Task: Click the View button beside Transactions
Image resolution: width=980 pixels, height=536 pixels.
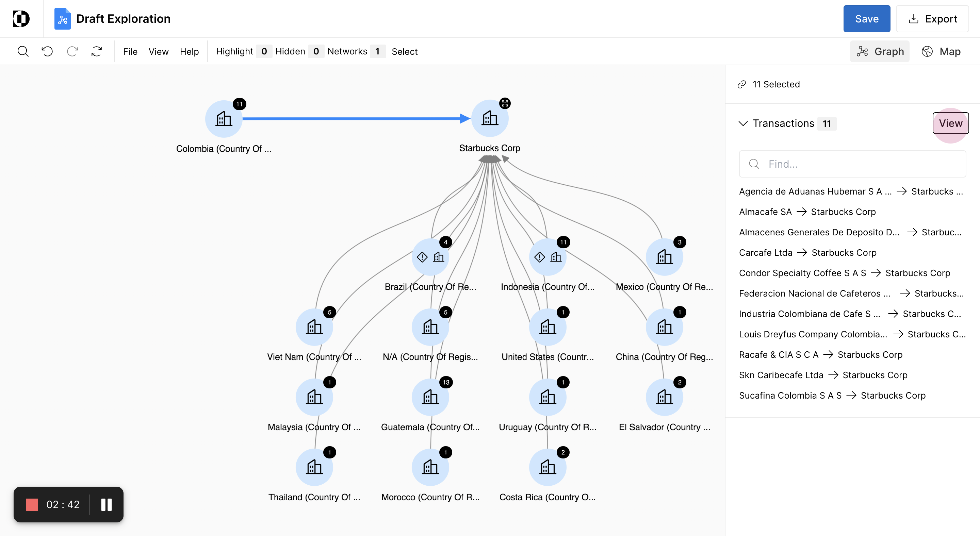Action: click(950, 123)
